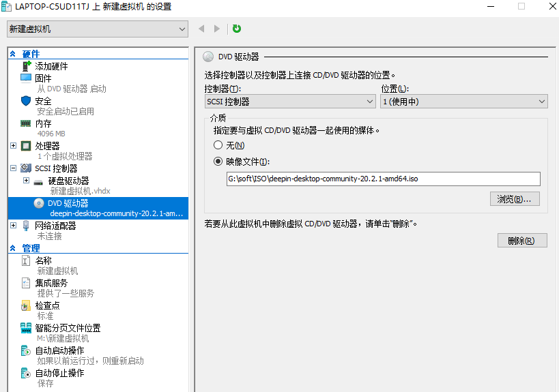Viewport: 559px width, 392px height.
Task: Collapse the SCSI controller tree node
Action: pos(13,168)
